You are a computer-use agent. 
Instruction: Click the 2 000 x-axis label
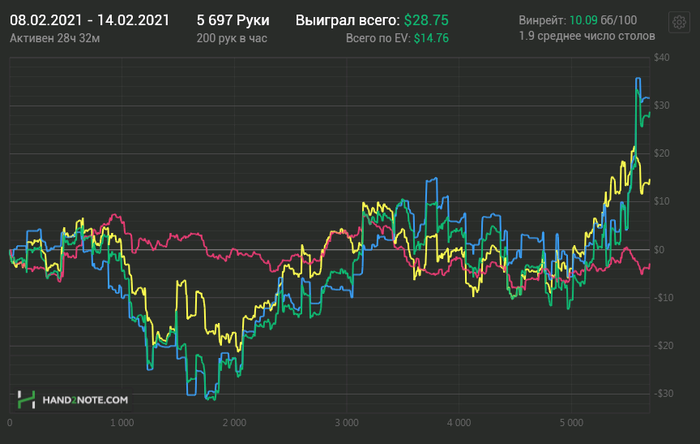[x=234, y=423]
